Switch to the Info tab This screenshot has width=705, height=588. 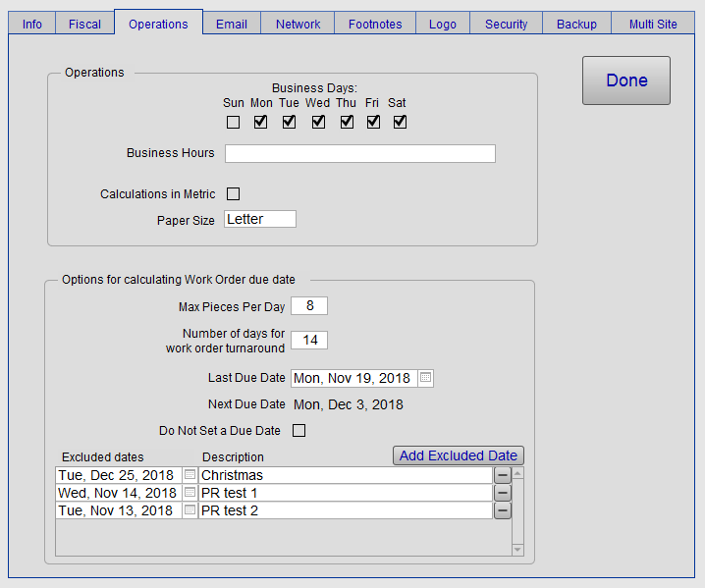click(32, 24)
